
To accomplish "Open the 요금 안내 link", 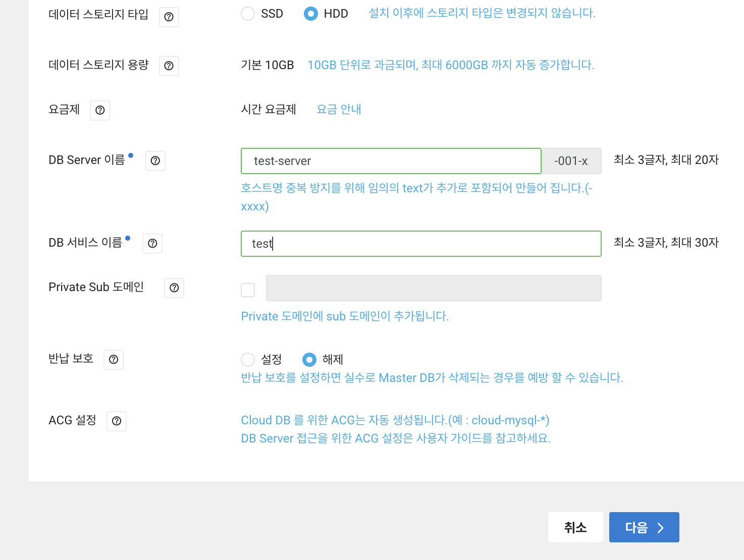I will (x=339, y=109).
